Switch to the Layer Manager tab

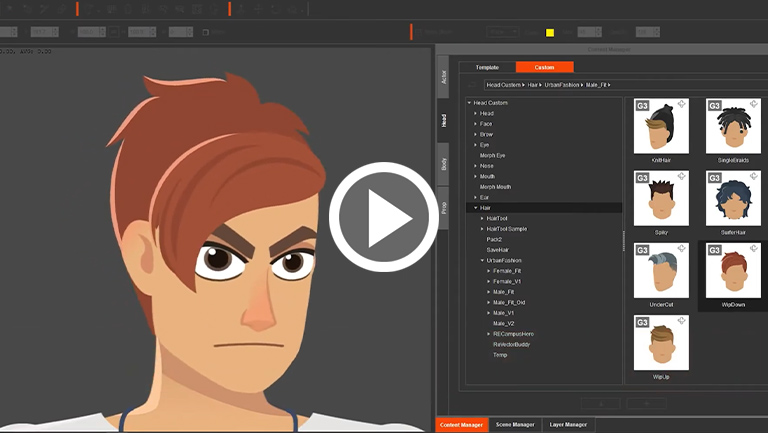(x=568, y=425)
